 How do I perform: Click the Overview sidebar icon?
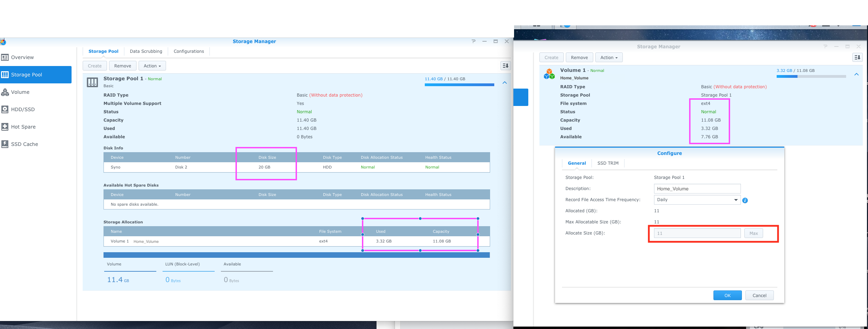(x=5, y=57)
